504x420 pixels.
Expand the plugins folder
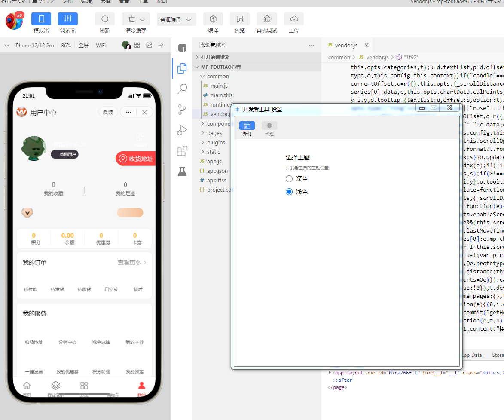[x=216, y=142]
